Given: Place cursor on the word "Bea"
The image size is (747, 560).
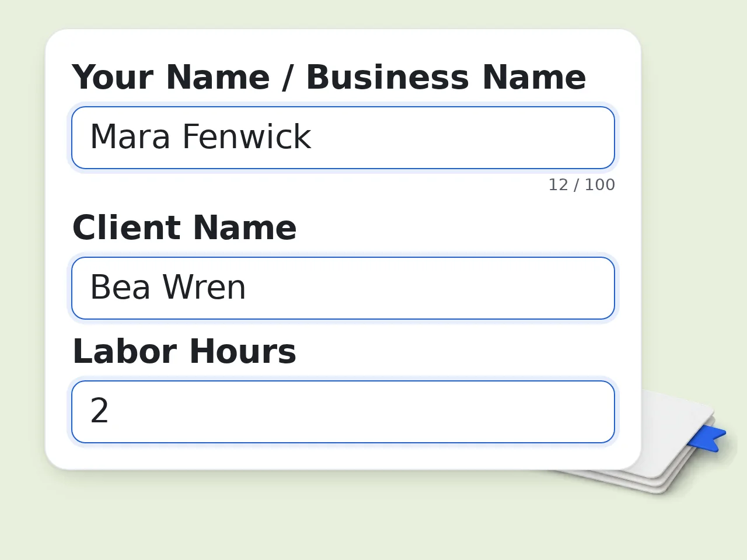Looking at the screenshot, I should pos(120,288).
